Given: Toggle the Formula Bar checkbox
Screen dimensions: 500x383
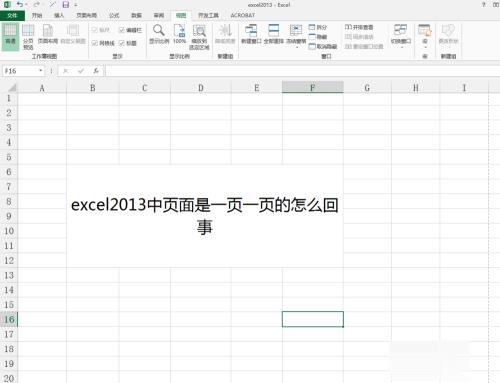Looking at the screenshot, I should [130, 30].
